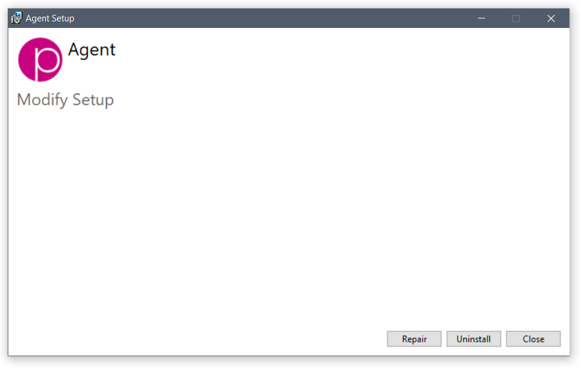The image size is (588, 374).
Task: Minimize the Agent Setup window
Action: [x=481, y=18]
